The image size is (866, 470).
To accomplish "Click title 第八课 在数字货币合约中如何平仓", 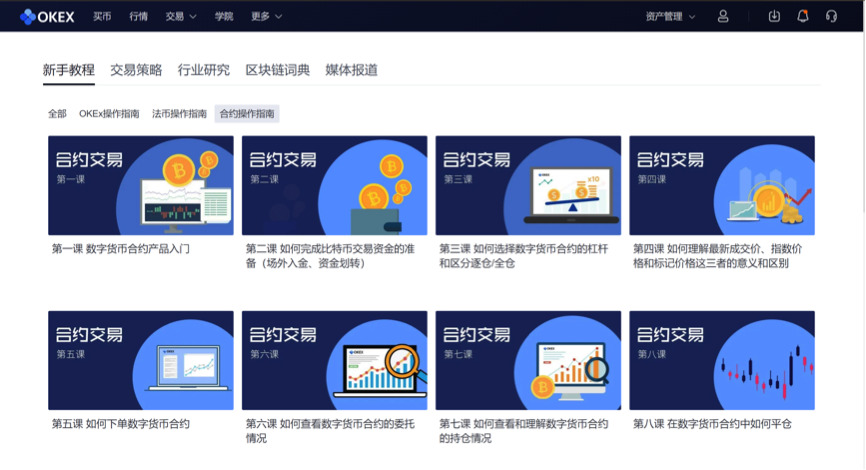I will (x=712, y=424).
